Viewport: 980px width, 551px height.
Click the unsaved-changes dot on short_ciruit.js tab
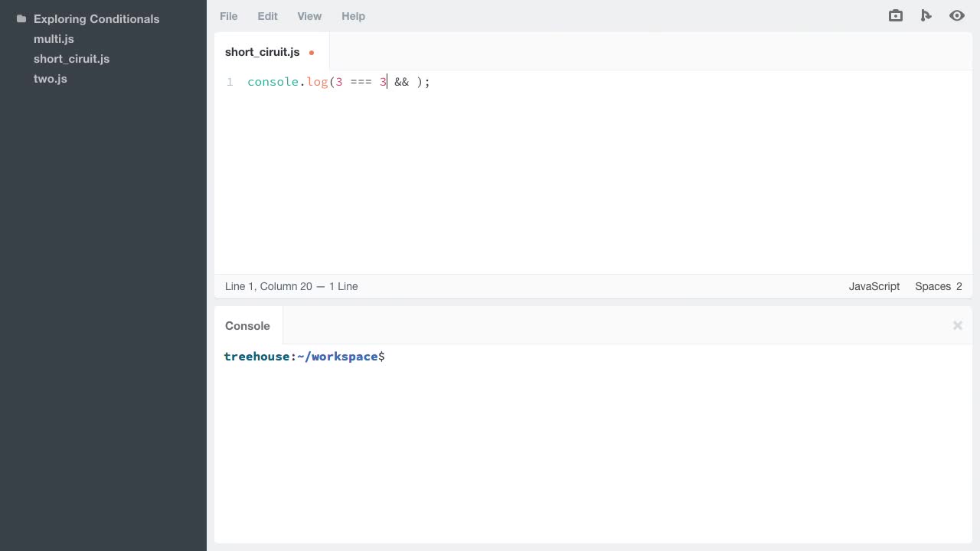tap(312, 53)
